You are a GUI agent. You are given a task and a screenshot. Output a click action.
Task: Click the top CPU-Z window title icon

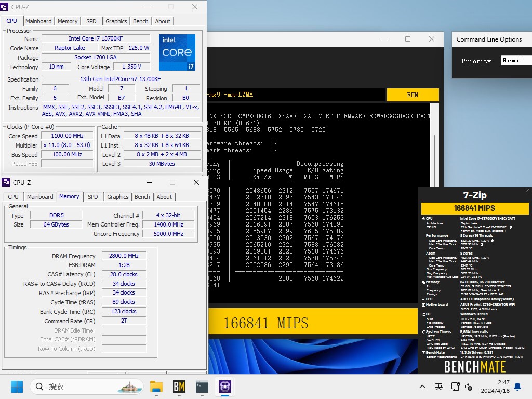(x=5, y=7)
